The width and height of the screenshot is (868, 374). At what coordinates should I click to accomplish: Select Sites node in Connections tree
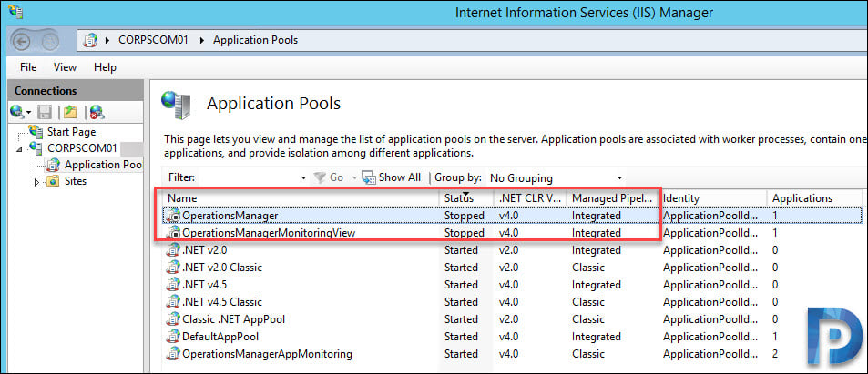click(x=76, y=181)
